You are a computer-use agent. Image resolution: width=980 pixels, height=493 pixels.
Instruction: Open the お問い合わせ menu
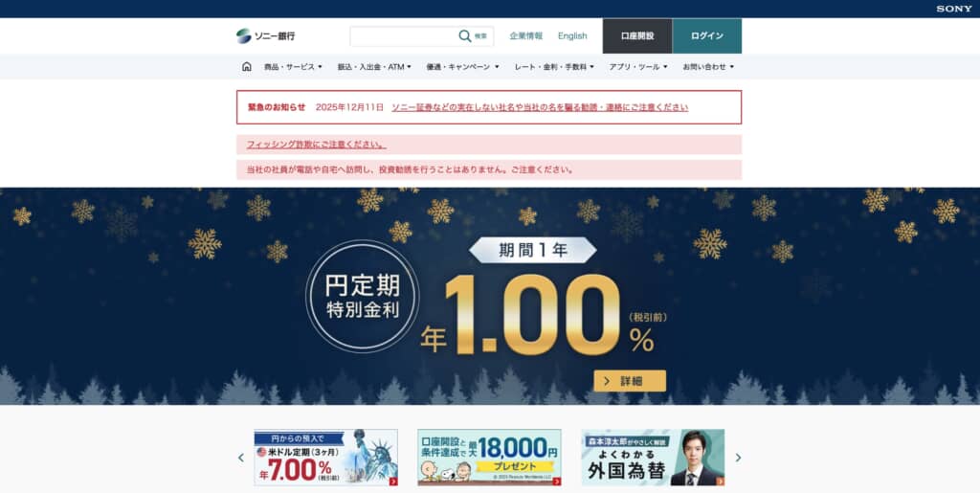[708, 67]
